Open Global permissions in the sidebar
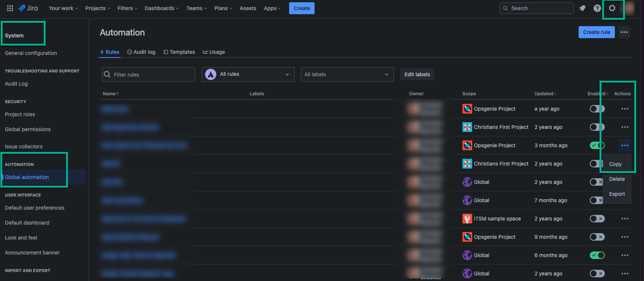This screenshot has width=644, height=281. (27, 129)
